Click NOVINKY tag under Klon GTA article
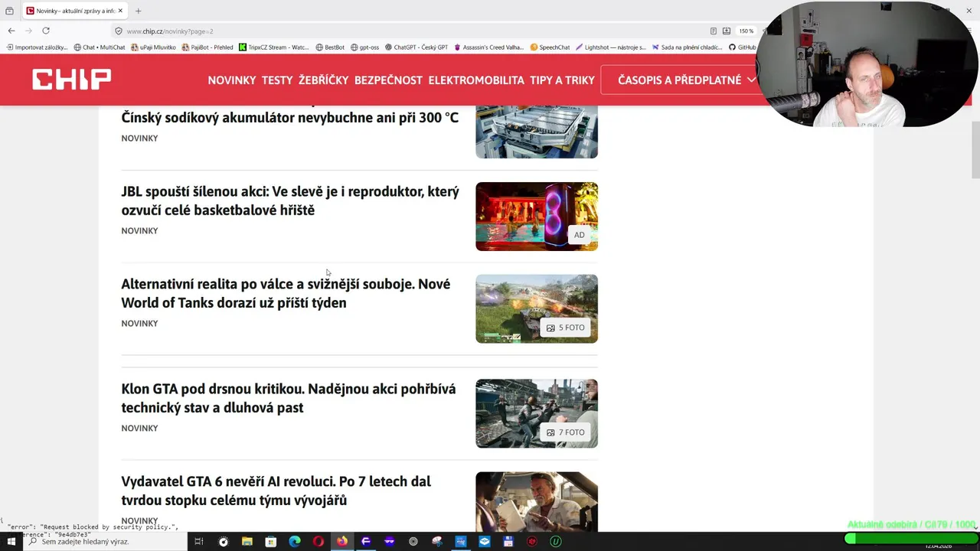This screenshot has height=551, width=980. (139, 428)
